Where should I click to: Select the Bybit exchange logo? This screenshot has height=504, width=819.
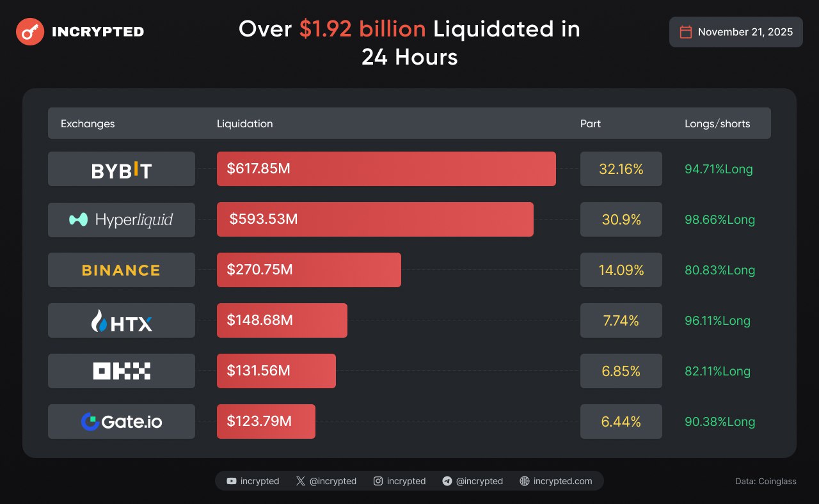click(x=122, y=169)
